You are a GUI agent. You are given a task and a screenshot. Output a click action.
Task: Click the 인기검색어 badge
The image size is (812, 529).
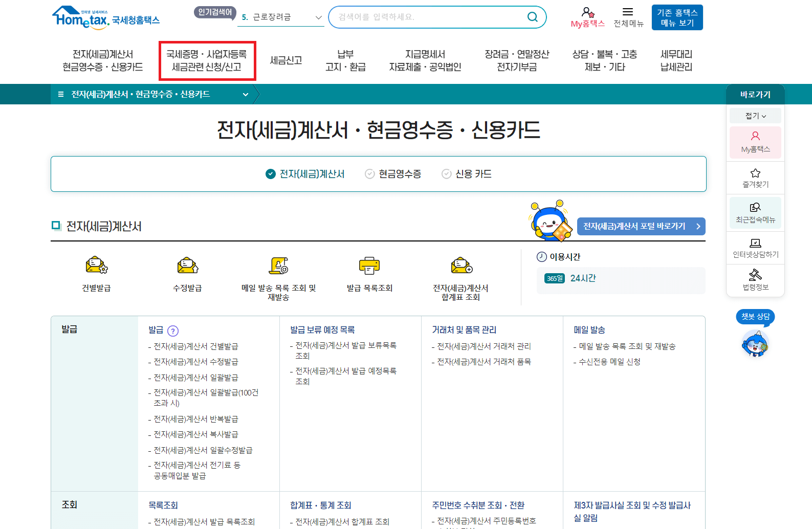[x=215, y=12]
